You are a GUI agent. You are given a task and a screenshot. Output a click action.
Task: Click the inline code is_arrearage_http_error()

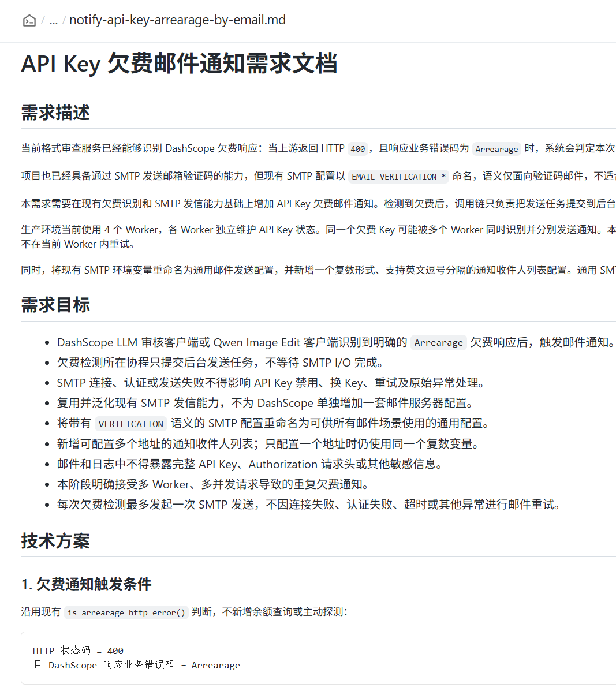point(126,612)
